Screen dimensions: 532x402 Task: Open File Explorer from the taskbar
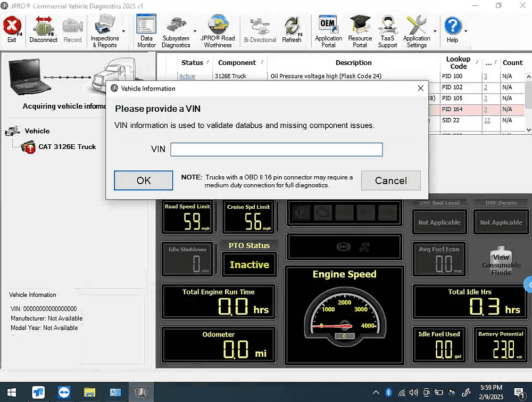(x=89, y=392)
